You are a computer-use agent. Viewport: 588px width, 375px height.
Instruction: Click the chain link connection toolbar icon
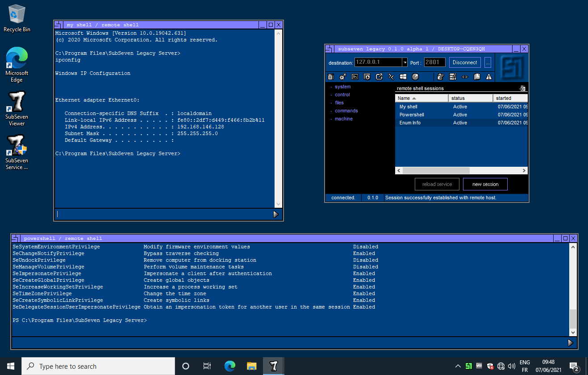465,77
